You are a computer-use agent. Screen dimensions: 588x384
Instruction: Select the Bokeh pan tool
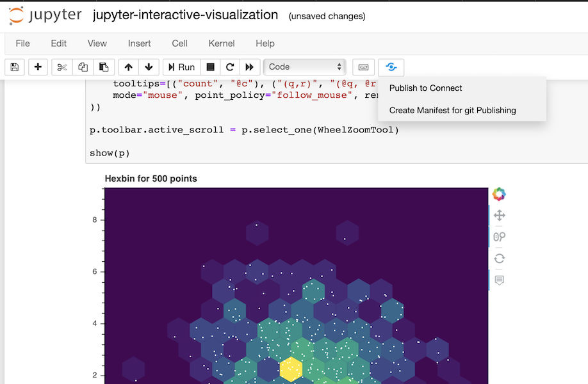(x=498, y=215)
